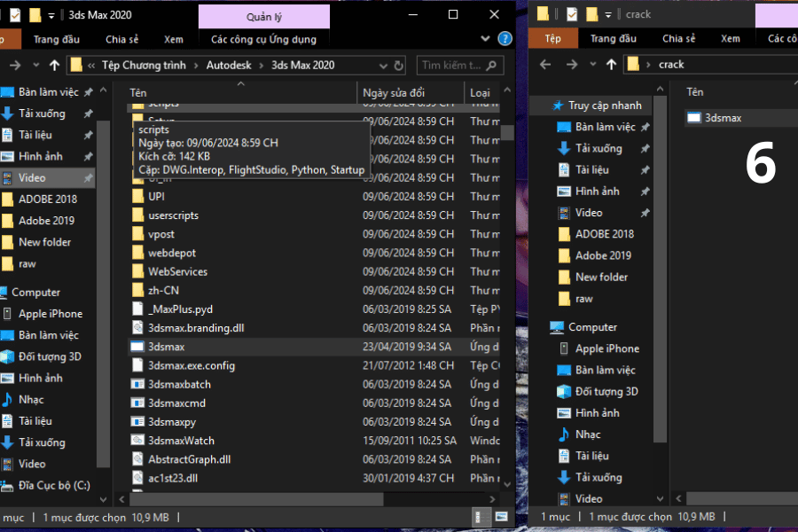
Task: Open the Xem tab in 3ds Max 2020 window
Action: [x=173, y=39]
